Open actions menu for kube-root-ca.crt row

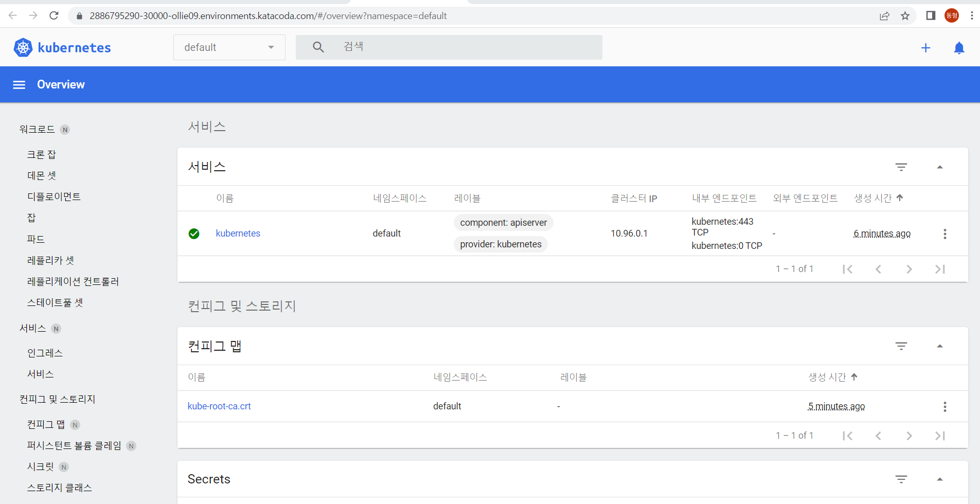(945, 407)
